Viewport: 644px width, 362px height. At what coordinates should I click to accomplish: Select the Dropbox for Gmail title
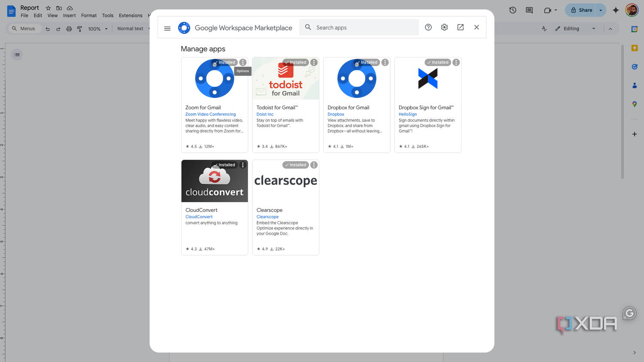pos(348,108)
